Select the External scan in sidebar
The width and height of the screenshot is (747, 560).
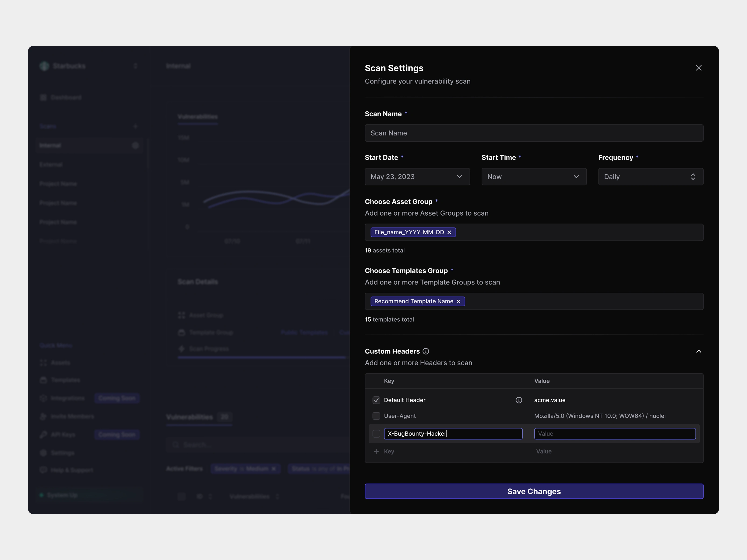pyautogui.click(x=51, y=165)
